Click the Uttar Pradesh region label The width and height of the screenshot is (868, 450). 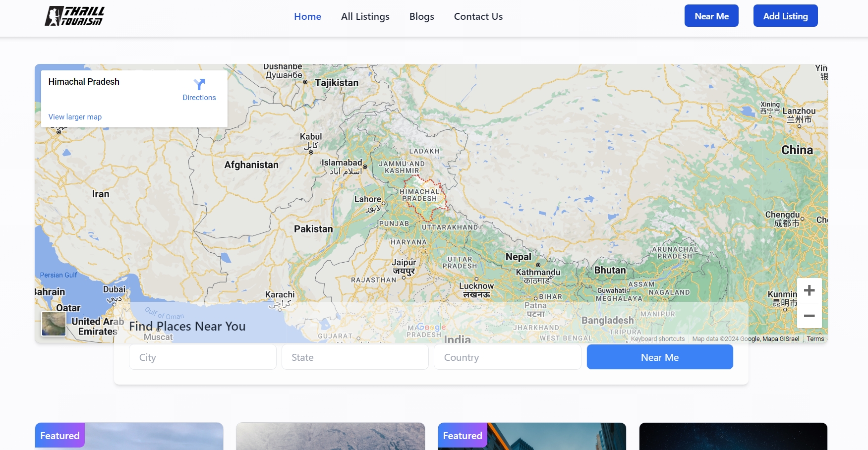coord(460,263)
